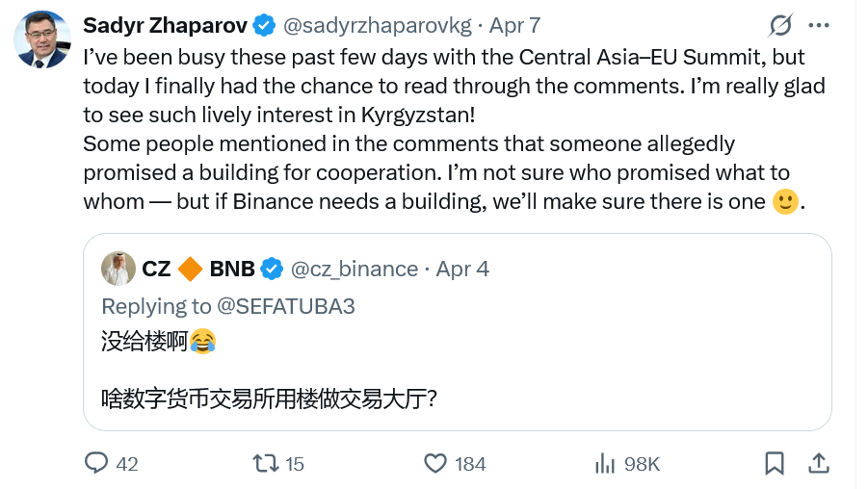
Task: Share the post via share icon
Action: [x=818, y=463]
